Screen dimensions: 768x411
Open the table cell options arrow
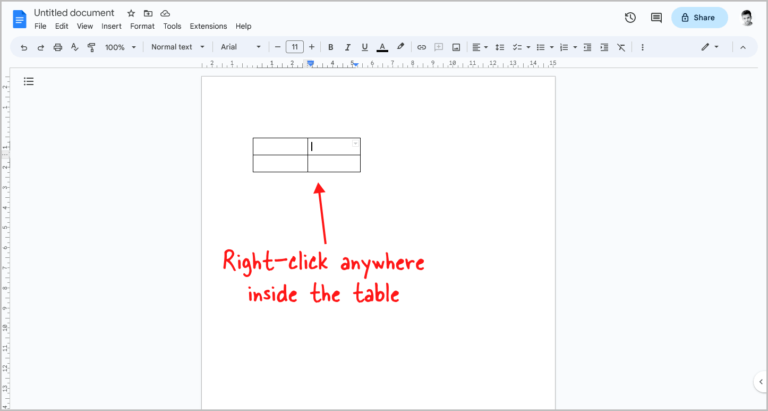click(356, 144)
